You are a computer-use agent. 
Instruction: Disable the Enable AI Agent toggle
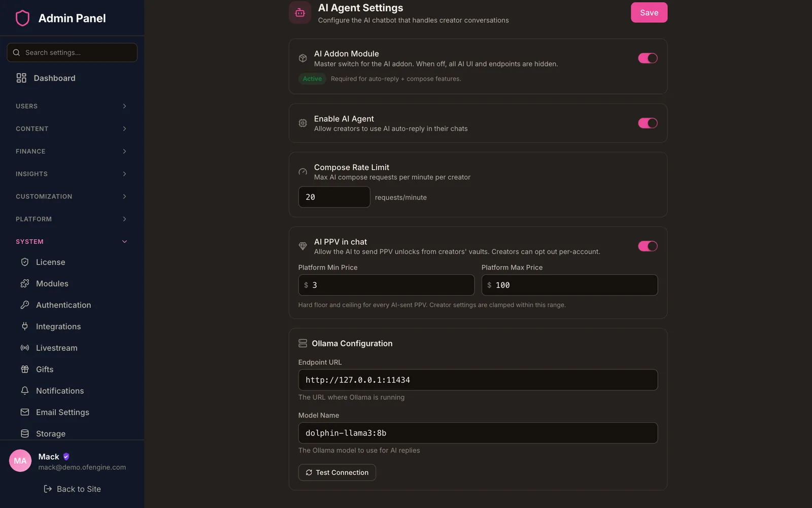[x=648, y=123]
